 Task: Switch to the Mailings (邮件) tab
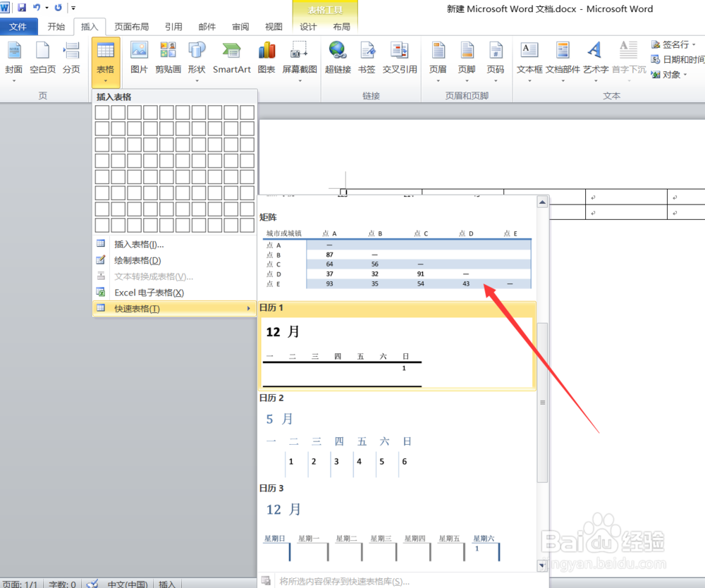coord(207,27)
